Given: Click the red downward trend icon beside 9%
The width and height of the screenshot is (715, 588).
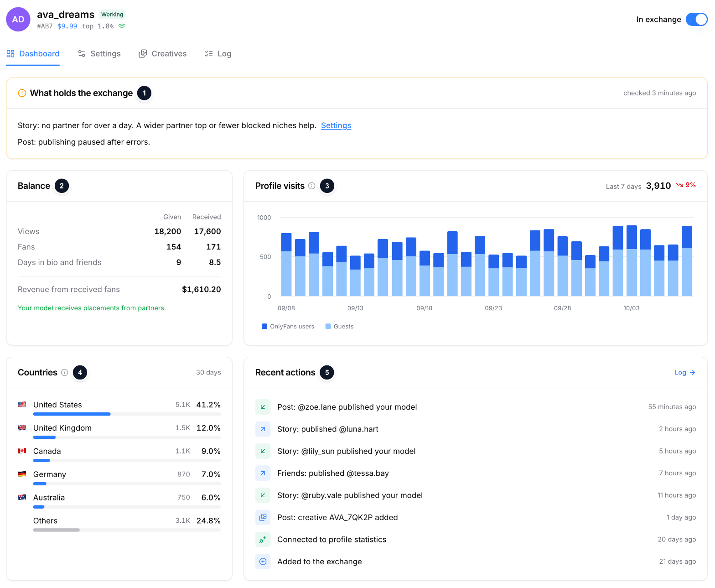Looking at the screenshot, I should coord(679,185).
